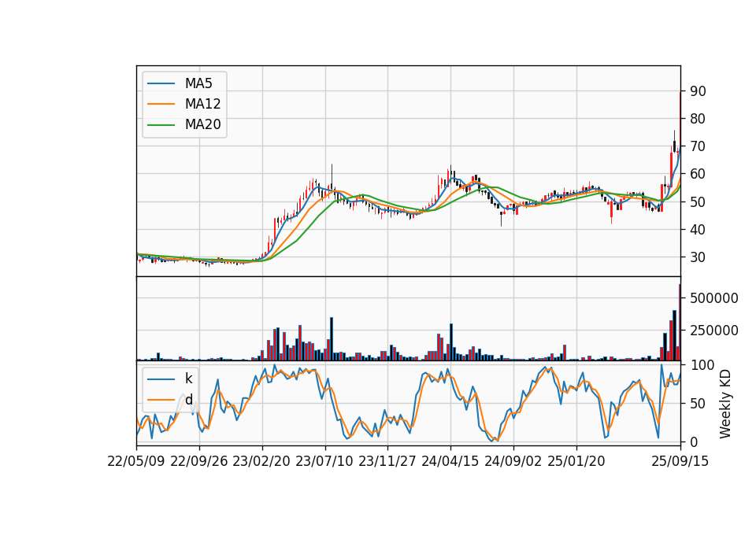Click the orange MA12 legend line
756x543 pixels.
click(x=161, y=104)
